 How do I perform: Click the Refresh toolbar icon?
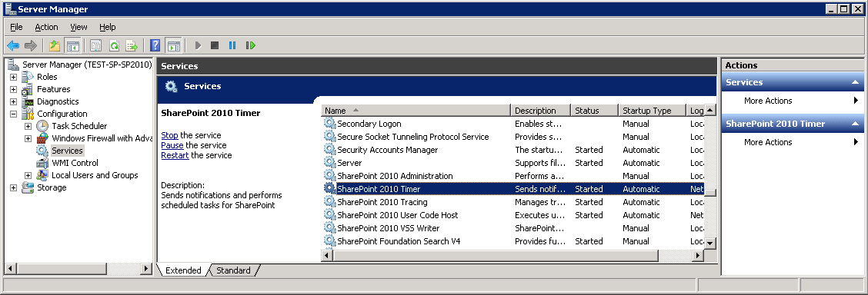[114, 45]
